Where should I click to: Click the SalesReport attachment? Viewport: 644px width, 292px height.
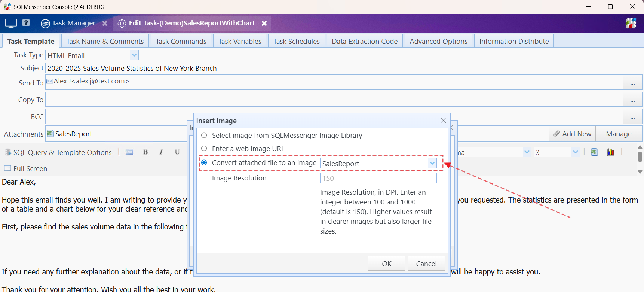(70, 134)
